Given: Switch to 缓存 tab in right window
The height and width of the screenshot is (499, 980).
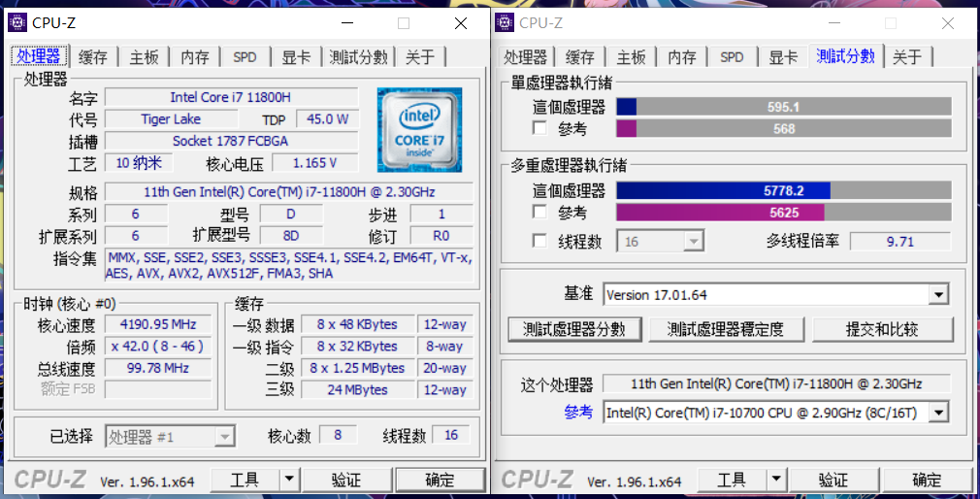Looking at the screenshot, I should 580,57.
